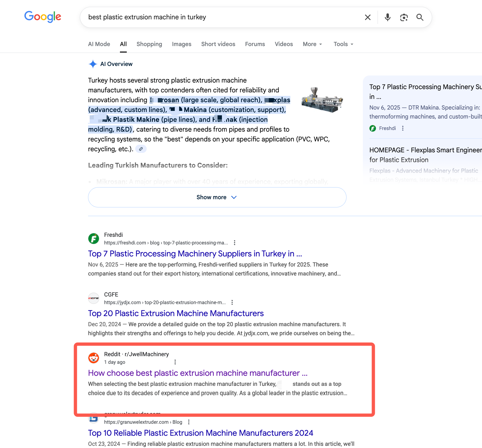Switch to the Images tab
Screen dimensions: 482x448
(182, 44)
